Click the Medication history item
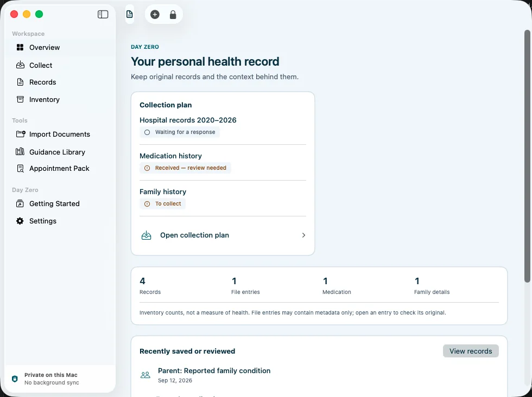 click(170, 156)
